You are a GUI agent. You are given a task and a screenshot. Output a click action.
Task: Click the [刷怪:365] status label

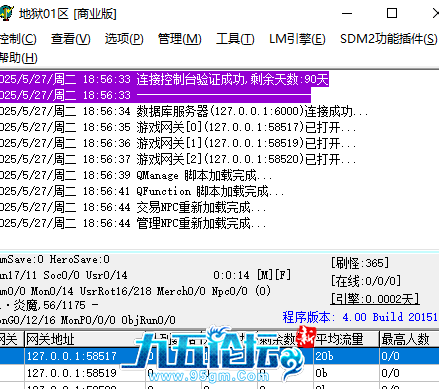coord(360,263)
